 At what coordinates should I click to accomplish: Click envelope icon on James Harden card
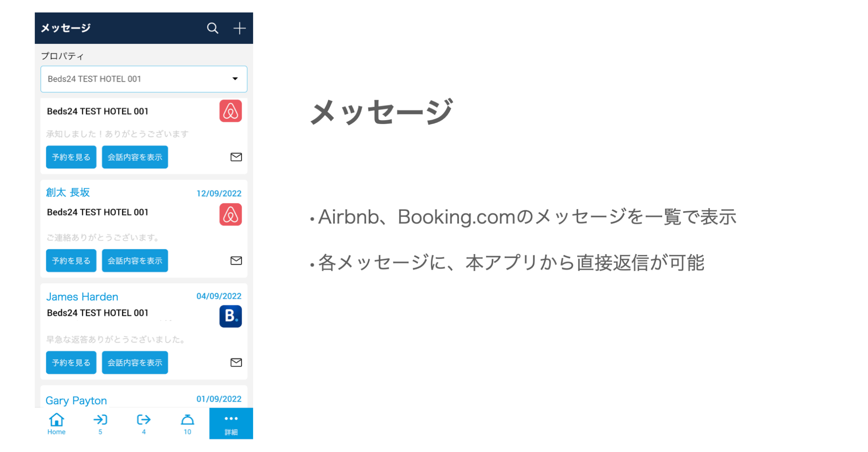[236, 362]
